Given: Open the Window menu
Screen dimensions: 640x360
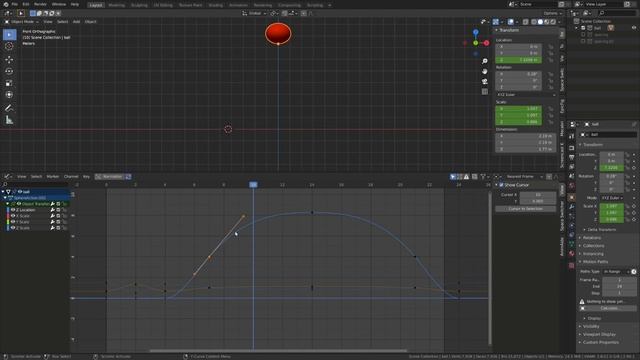Looking at the screenshot, I should pos(59,4).
